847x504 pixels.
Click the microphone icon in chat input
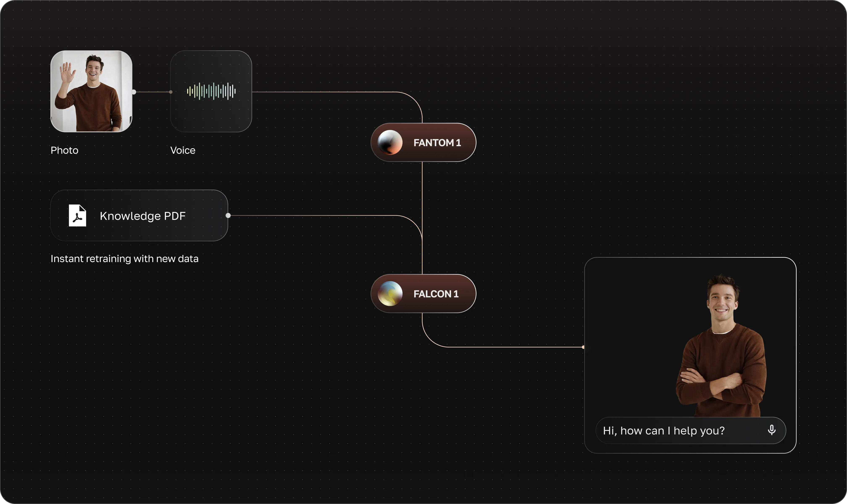click(772, 430)
